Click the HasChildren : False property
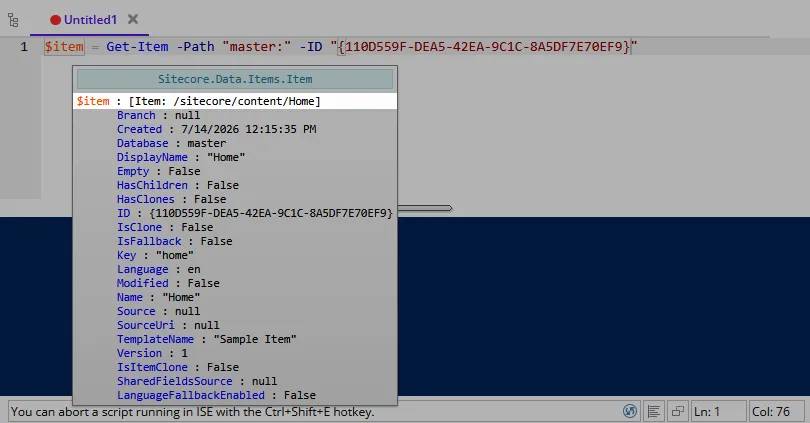The height and width of the screenshot is (423, 810). click(178, 185)
